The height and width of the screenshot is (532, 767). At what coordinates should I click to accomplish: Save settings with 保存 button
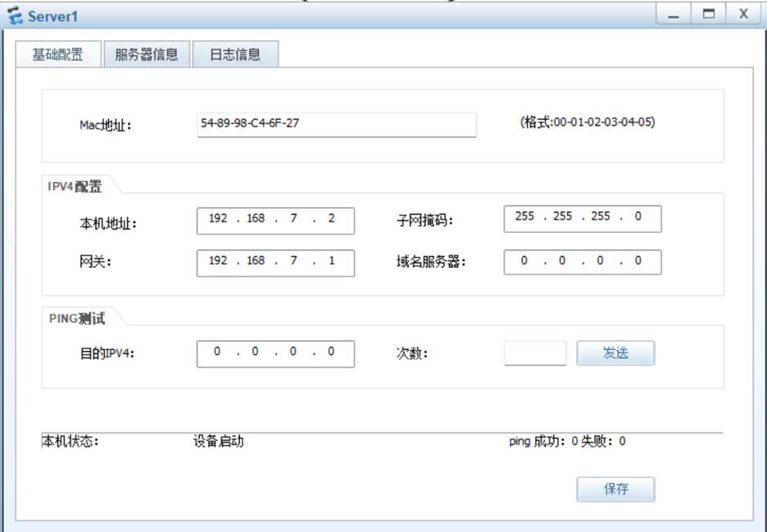tap(615, 489)
